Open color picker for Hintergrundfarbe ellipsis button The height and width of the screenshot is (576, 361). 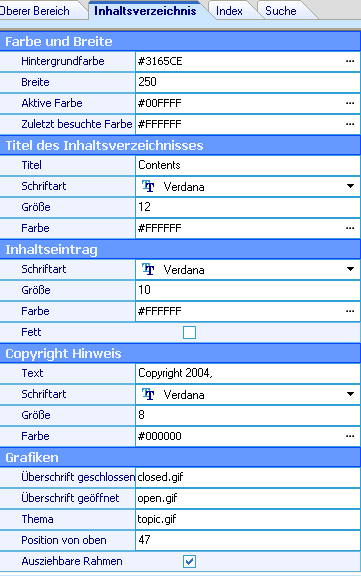(350, 61)
